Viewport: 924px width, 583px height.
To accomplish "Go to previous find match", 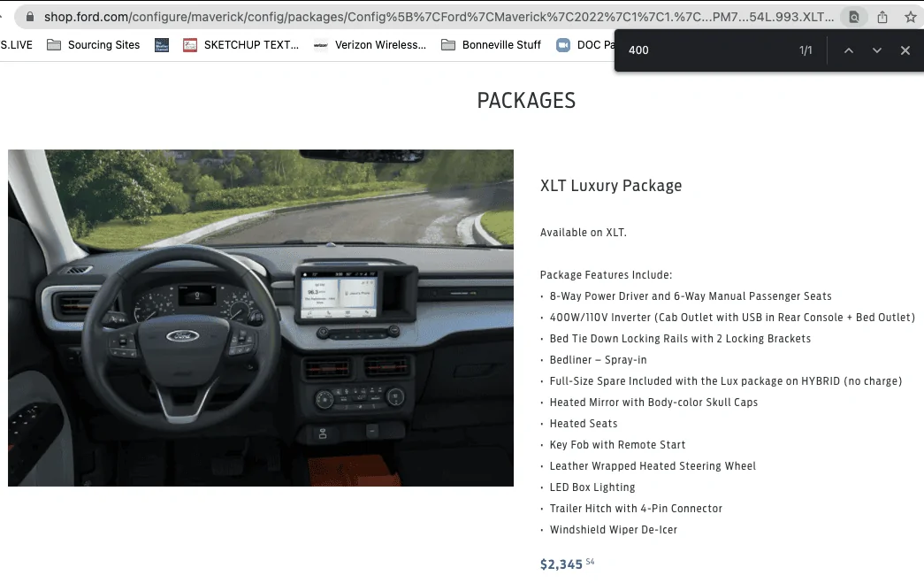I will 849,50.
